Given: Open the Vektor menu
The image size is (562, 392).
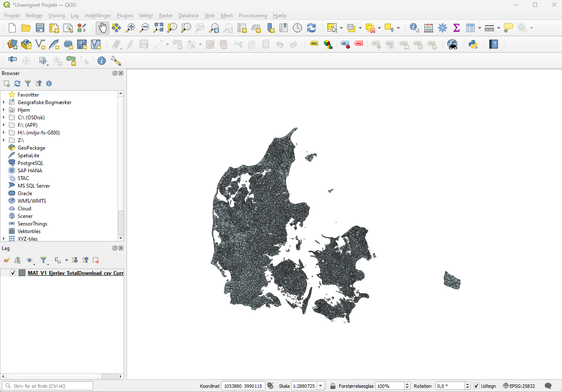Looking at the screenshot, I should 146,16.
